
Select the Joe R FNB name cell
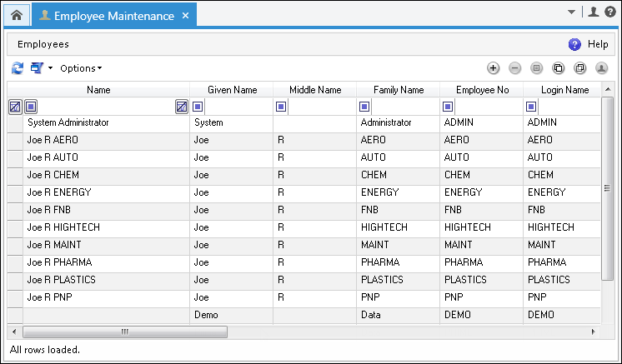[107, 210]
